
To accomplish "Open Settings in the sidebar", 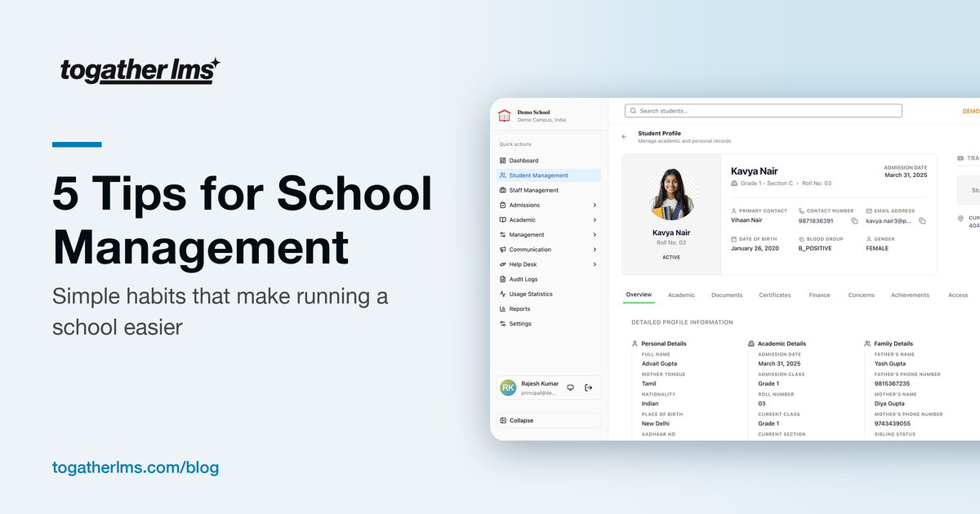I will tap(549, 324).
